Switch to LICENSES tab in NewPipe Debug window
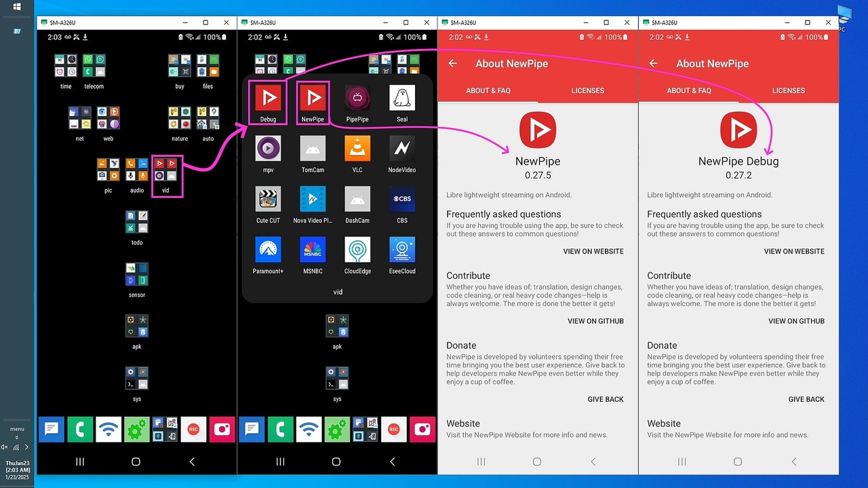Image resolution: width=868 pixels, height=488 pixels. (x=789, y=90)
